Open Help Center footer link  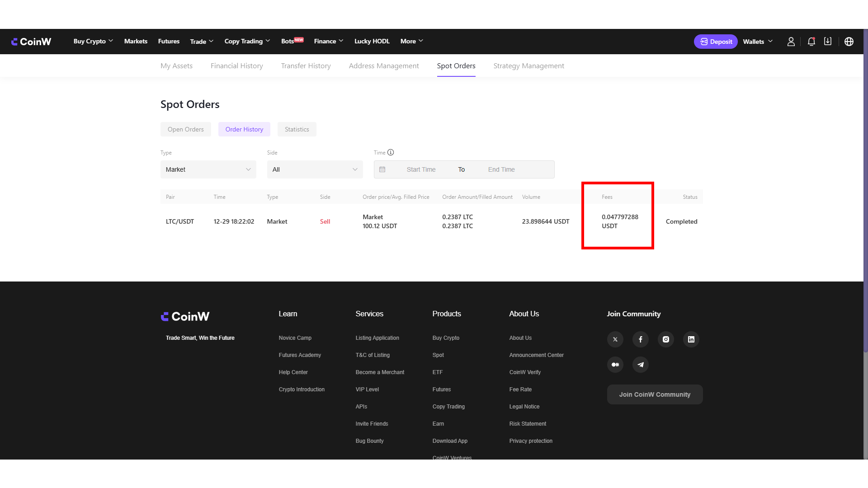click(293, 372)
